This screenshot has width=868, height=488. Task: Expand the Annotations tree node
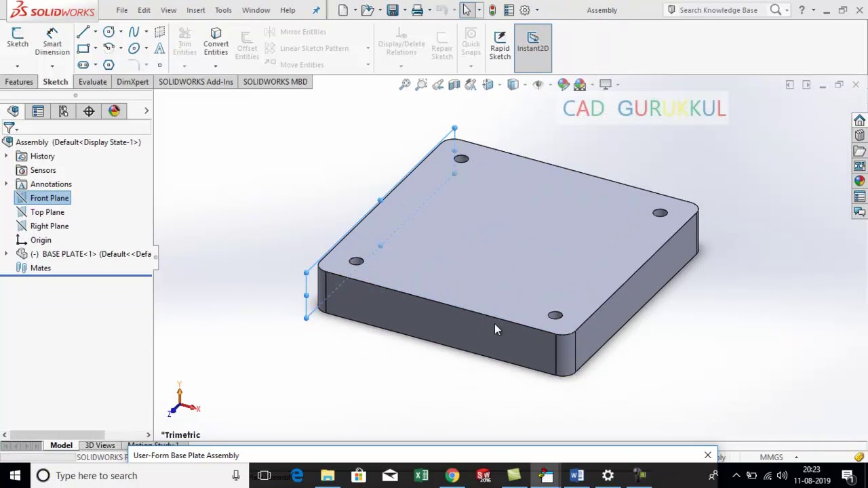pyautogui.click(x=6, y=184)
